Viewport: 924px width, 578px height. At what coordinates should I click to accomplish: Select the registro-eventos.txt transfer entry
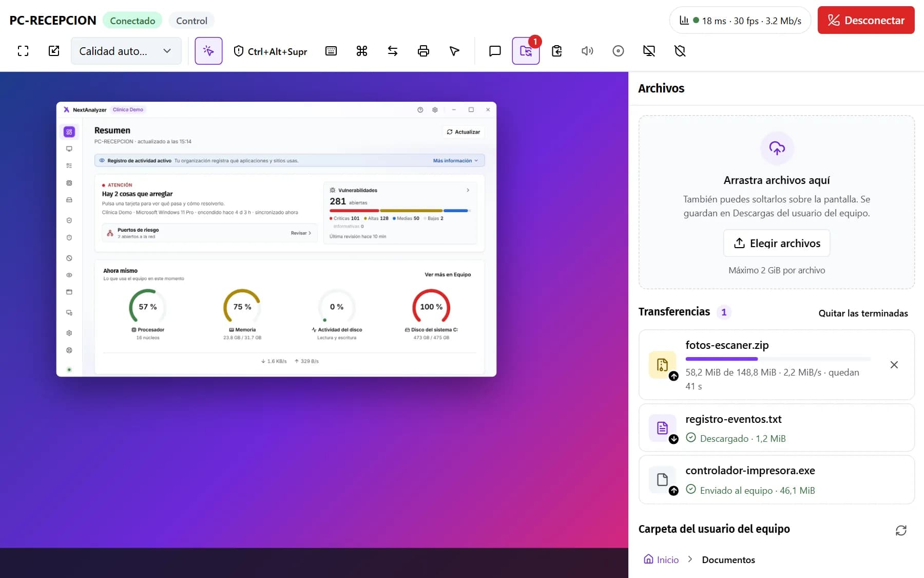pyautogui.click(x=777, y=428)
